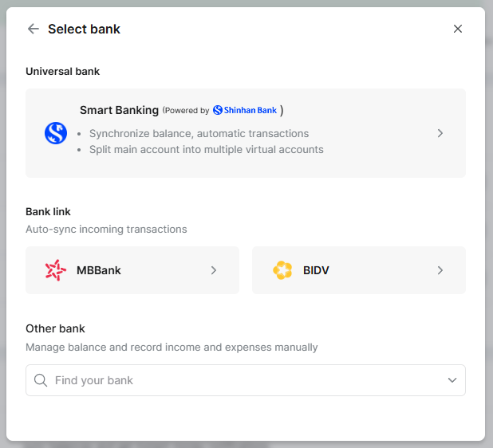Click 'Auto-sync incoming transactions' text
The height and width of the screenshot is (448, 493).
[106, 230]
